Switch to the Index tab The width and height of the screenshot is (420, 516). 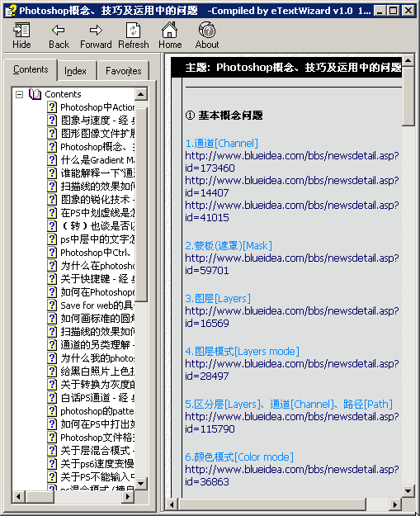pyautogui.click(x=75, y=71)
